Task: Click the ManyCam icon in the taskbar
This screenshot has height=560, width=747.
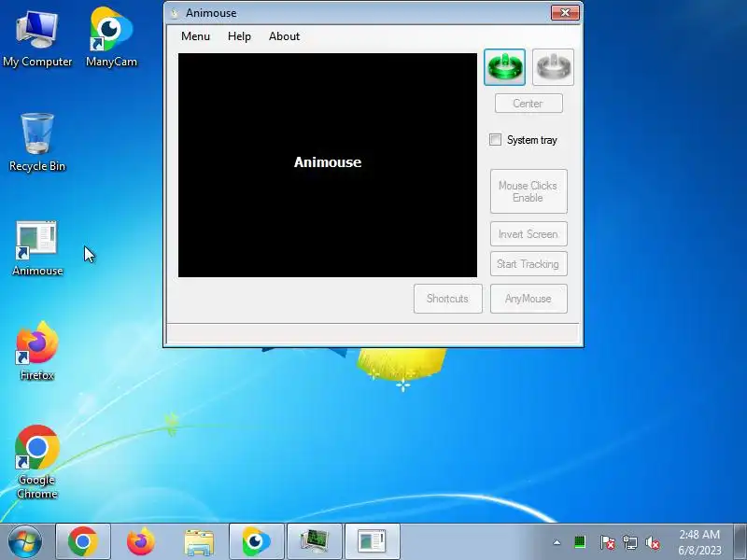Action: point(256,541)
